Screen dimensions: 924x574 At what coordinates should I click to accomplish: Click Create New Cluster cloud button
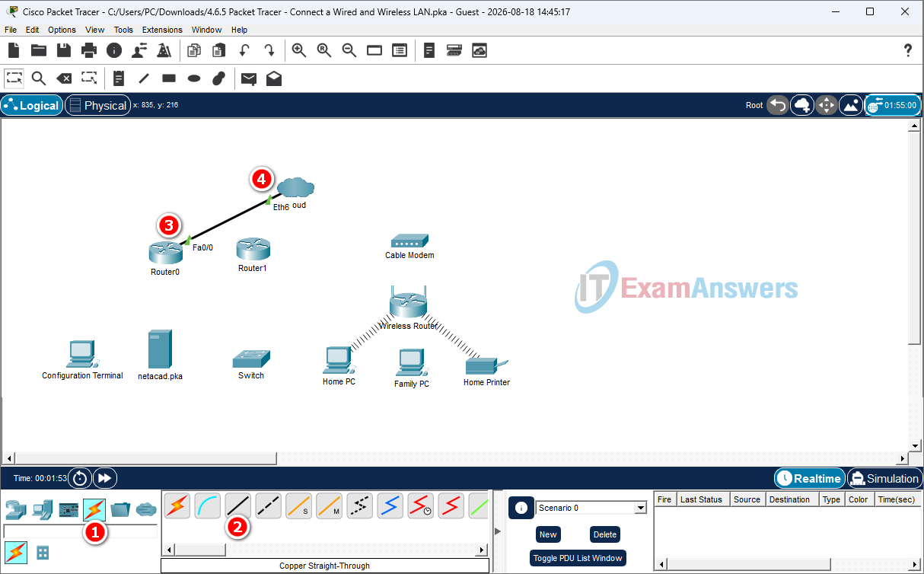(x=801, y=105)
